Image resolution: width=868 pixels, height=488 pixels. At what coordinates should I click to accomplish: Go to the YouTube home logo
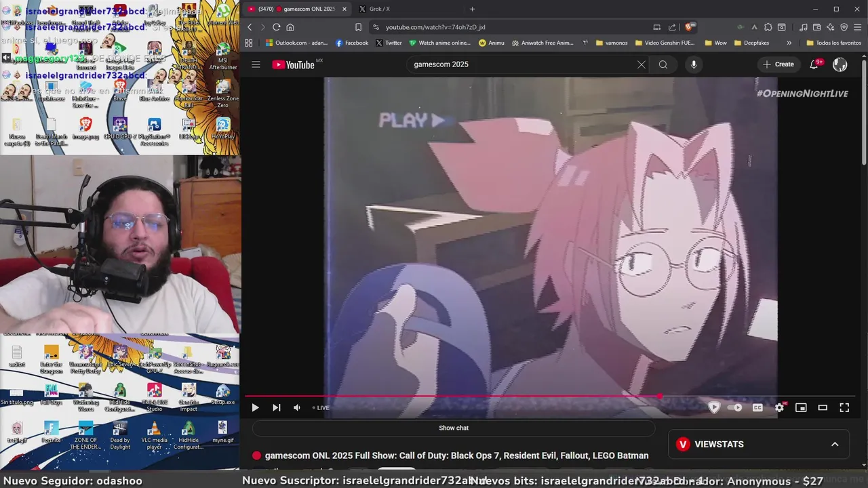[x=294, y=64]
